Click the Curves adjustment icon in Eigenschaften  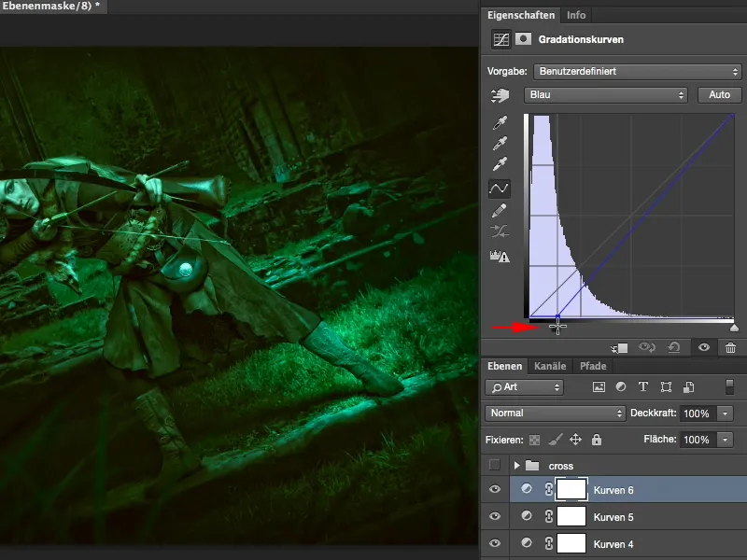pos(501,39)
